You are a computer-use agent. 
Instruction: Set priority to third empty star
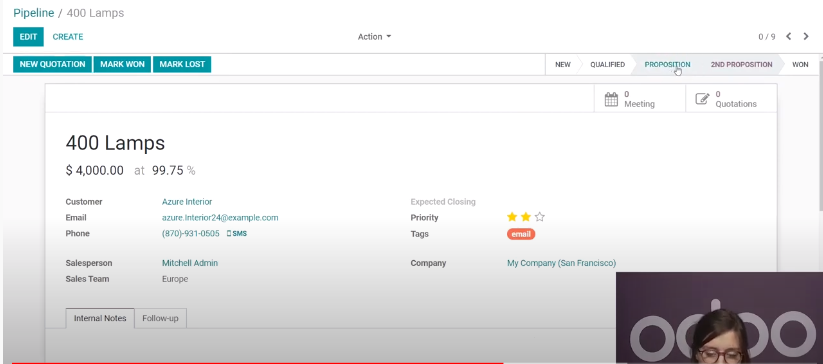(540, 217)
